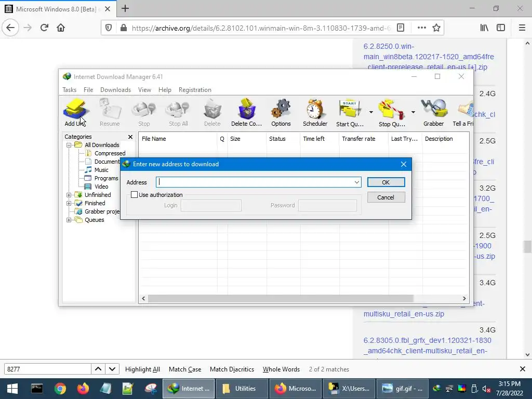Image resolution: width=532 pixels, height=399 pixels.
Task: Open the View menu
Action: [144, 89]
